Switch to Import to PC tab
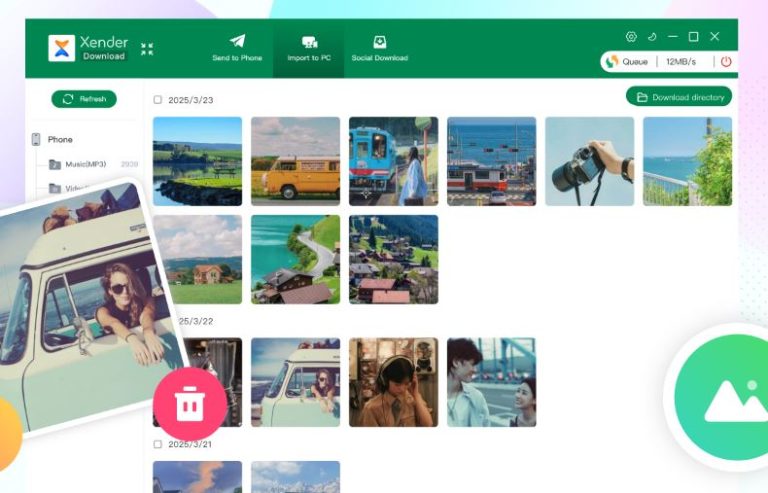The image size is (768, 493). 309,48
